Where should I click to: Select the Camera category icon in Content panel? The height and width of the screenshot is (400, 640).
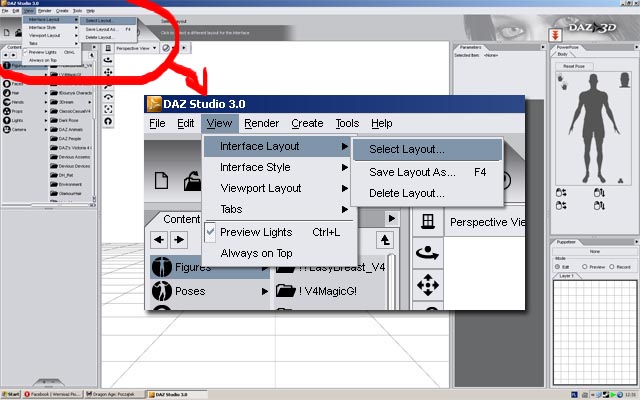point(7,129)
